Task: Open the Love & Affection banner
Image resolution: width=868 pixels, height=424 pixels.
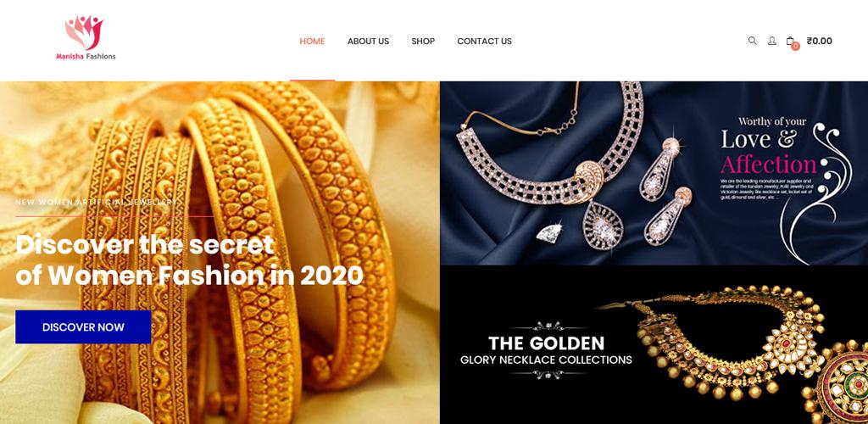Action: pyautogui.click(x=654, y=173)
